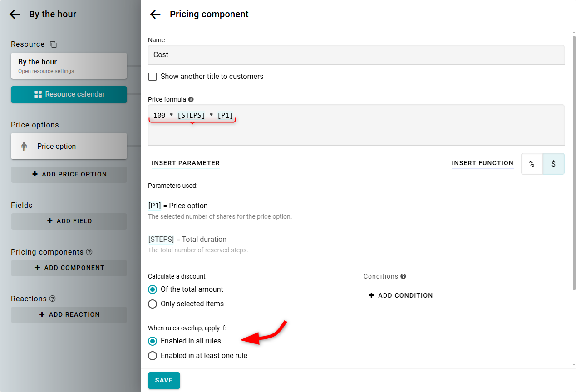The image size is (576, 392).
Task: Click the Add Price Option button
Action: click(x=69, y=174)
